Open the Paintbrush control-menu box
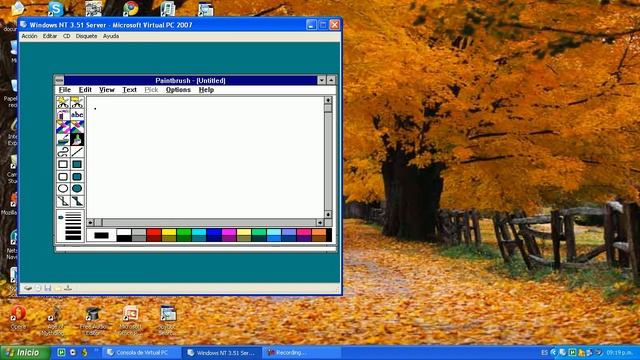This screenshot has width=640, height=360. pos(59,80)
